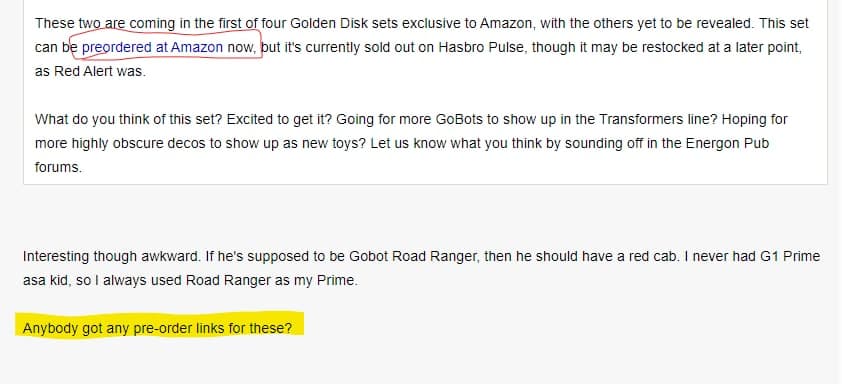Click the 'as Red Alert was.' line
This screenshot has width=842, height=384.
pos(90,71)
